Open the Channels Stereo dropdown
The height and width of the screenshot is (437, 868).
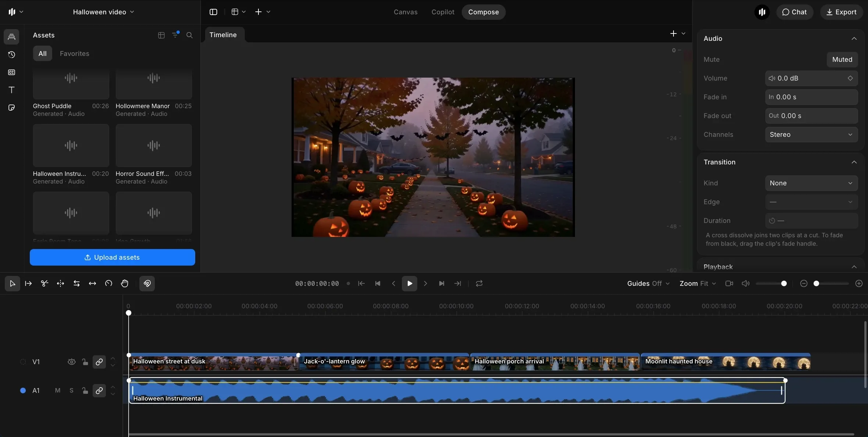(x=811, y=134)
